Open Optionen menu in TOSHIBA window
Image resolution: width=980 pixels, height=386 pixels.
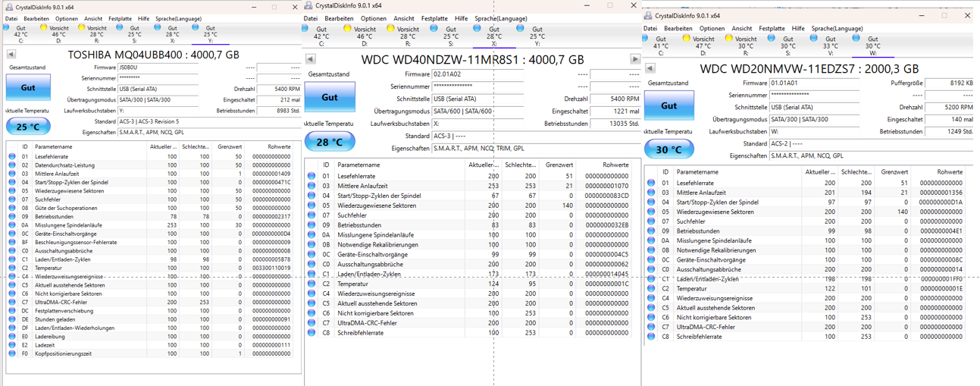click(x=67, y=19)
